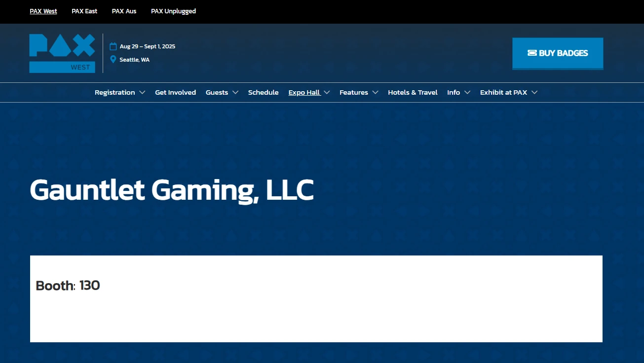
Task: Go to Get Involved
Action: click(175, 93)
